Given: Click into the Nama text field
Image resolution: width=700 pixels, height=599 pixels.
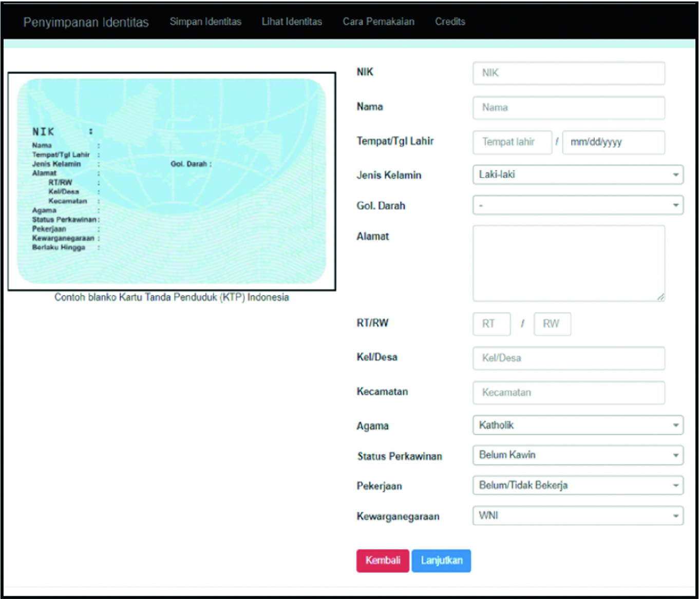Looking at the screenshot, I should click(569, 108).
